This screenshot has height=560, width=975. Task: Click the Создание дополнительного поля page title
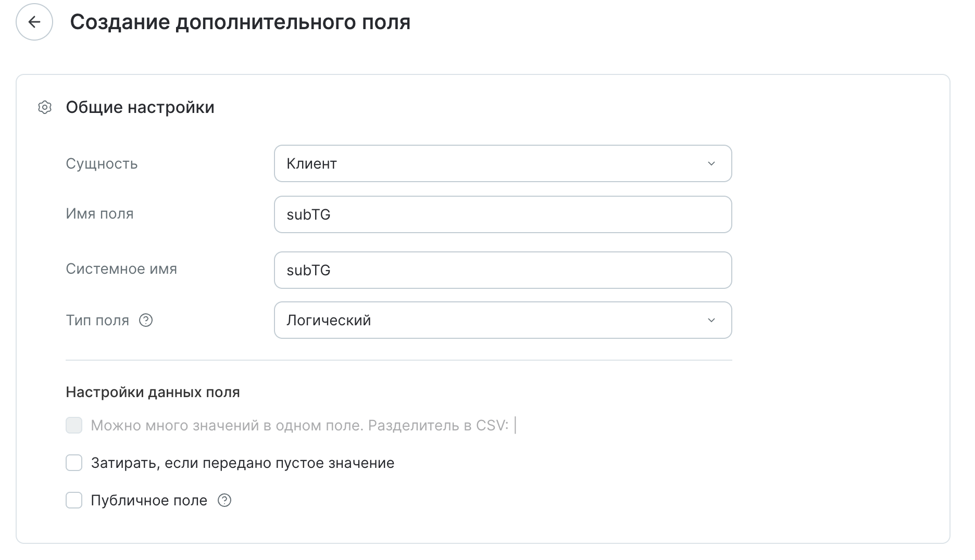click(x=240, y=22)
